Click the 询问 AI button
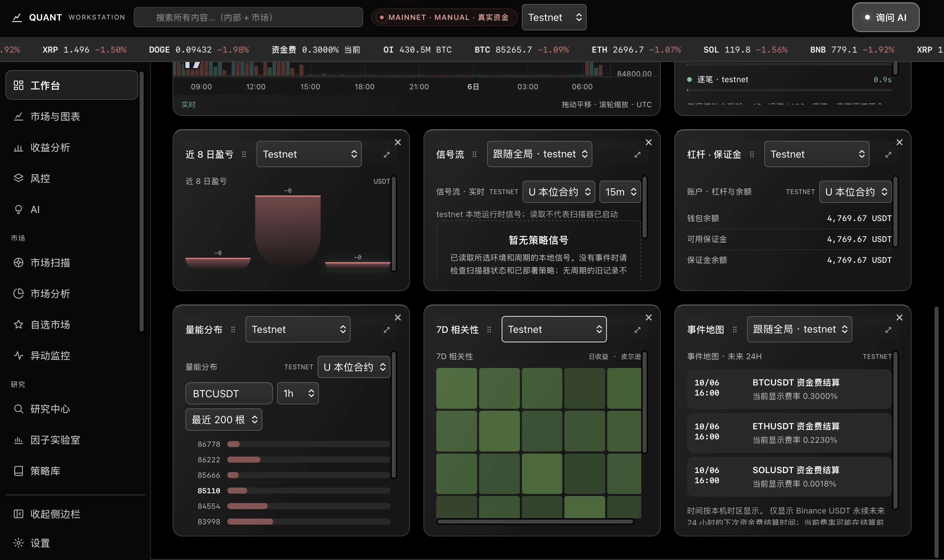944x560 pixels. [x=885, y=18]
